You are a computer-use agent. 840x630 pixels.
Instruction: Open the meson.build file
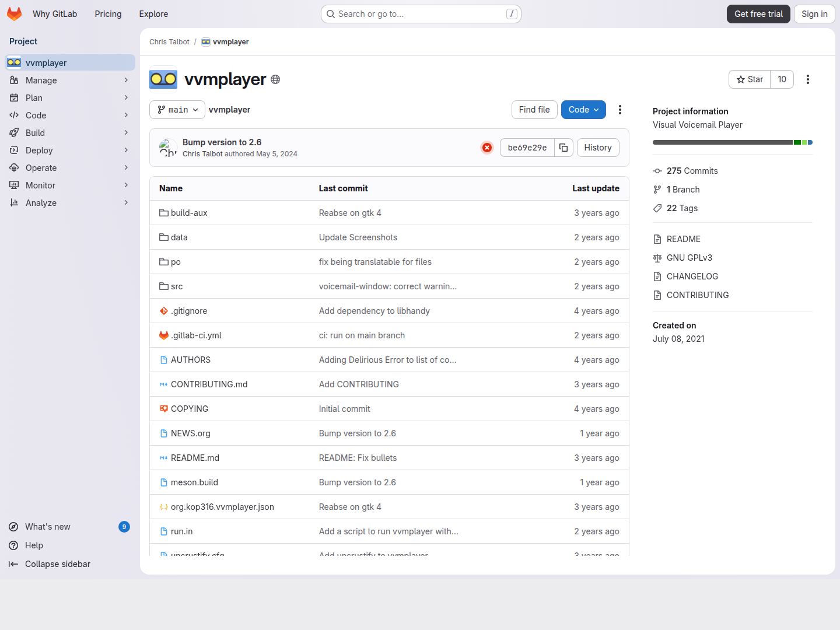(194, 482)
